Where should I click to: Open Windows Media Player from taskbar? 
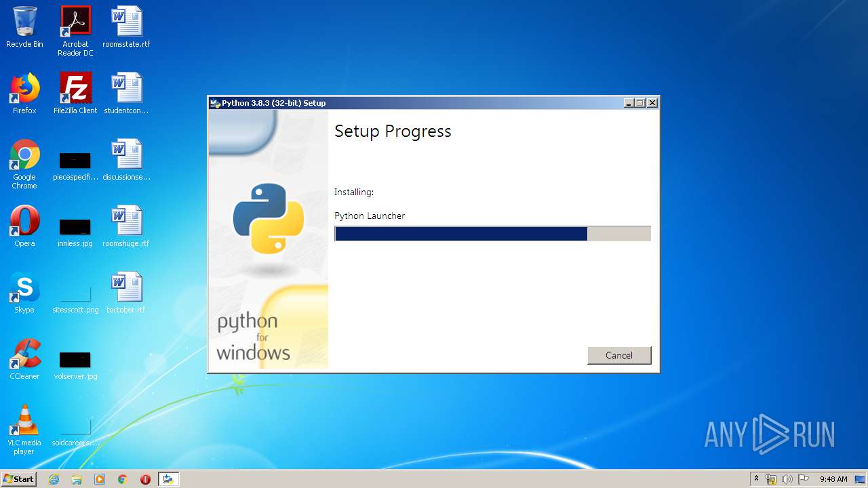100,479
